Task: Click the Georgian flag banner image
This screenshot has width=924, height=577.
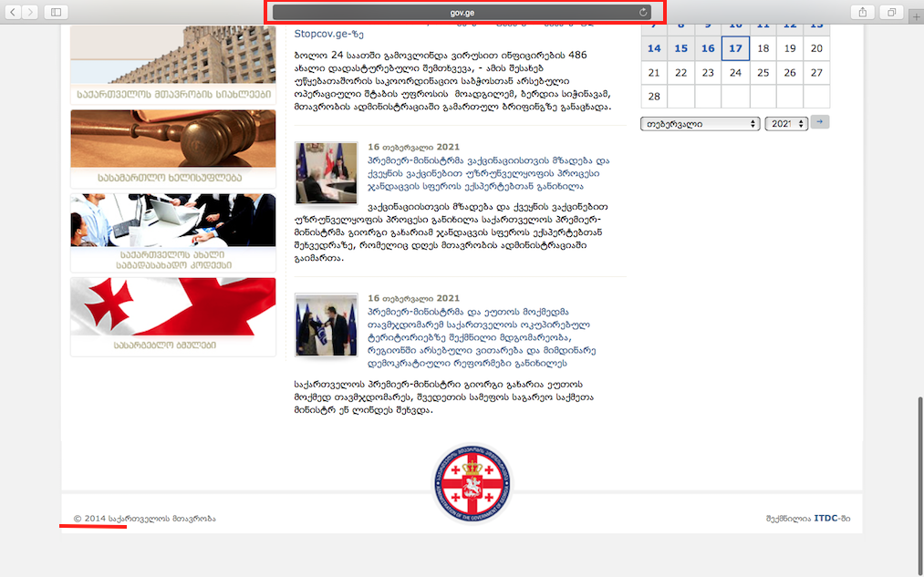Action: [173, 307]
